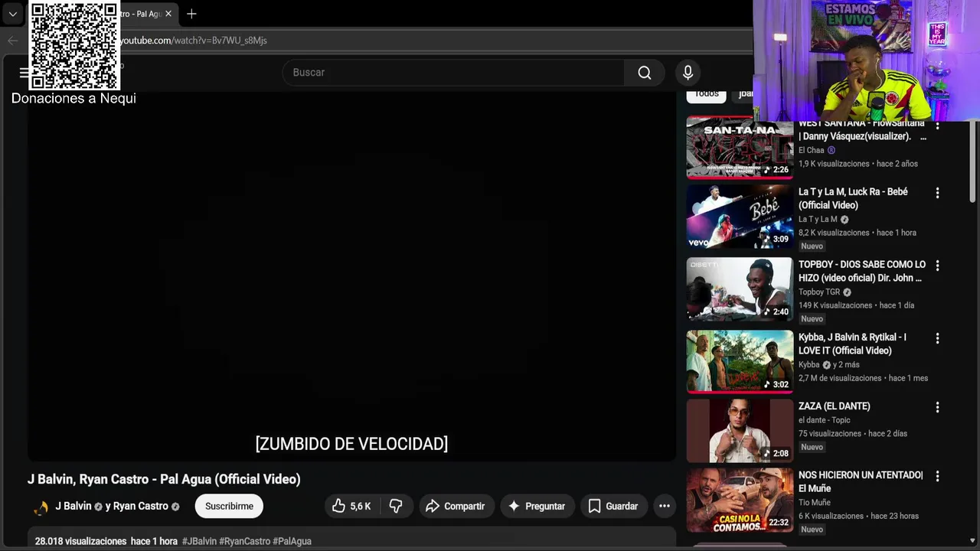Screen dimensions: 980x551
Task: Click the Suscribirse button
Action: pos(229,506)
